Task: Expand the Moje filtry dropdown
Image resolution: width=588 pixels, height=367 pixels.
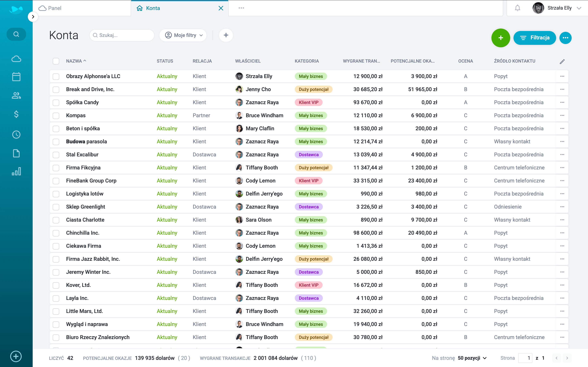Action: pyautogui.click(x=183, y=35)
